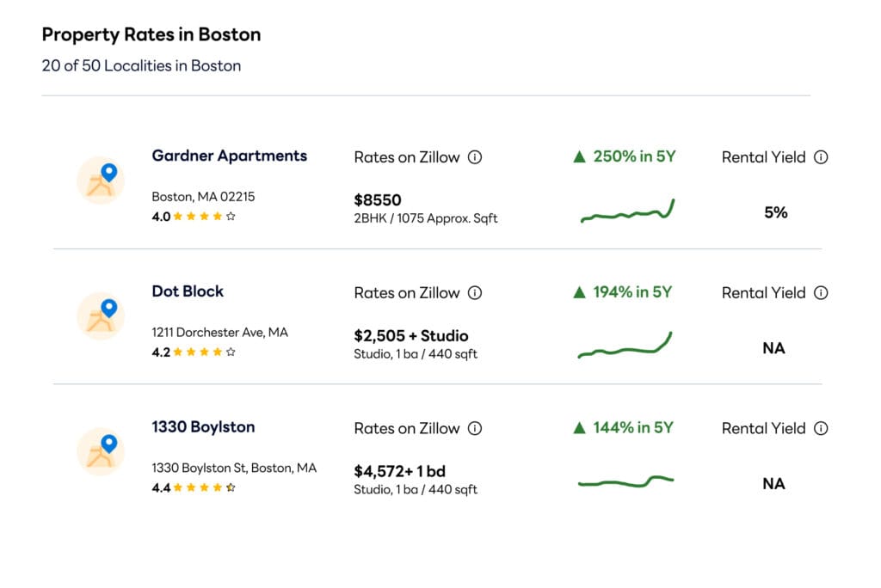881x588 pixels.
Task: Click the empty fifth star on Gardner Apartments rating
Action: pyautogui.click(x=229, y=217)
